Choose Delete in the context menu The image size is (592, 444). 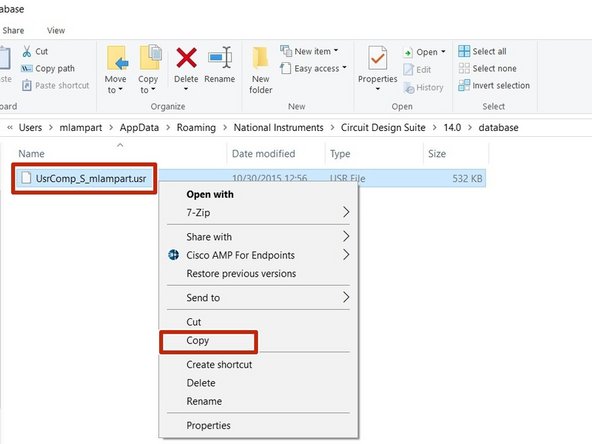click(x=201, y=383)
